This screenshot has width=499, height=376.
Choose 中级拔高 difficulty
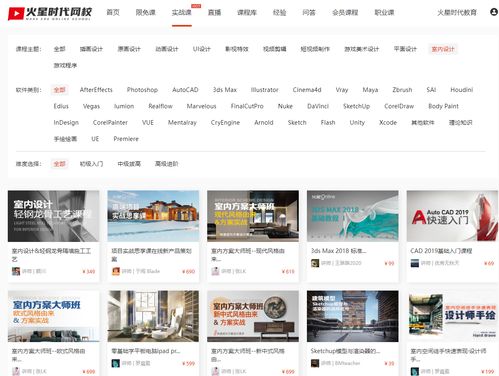pyautogui.click(x=129, y=164)
